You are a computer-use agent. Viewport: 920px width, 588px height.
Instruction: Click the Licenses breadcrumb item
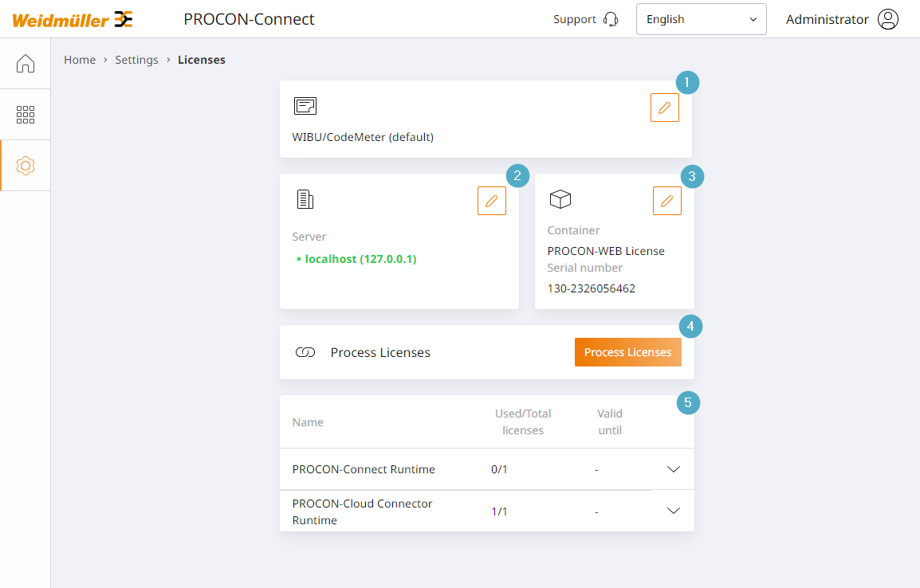point(201,60)
